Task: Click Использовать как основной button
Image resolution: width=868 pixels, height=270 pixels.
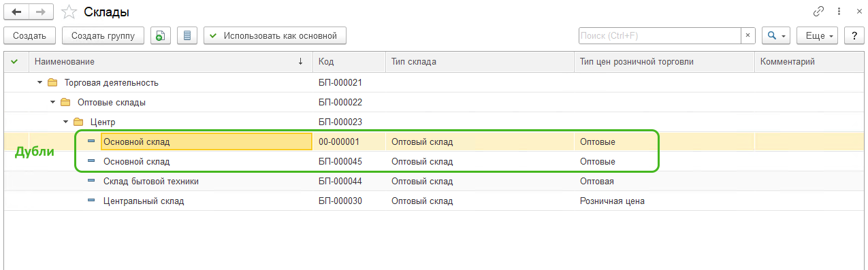Action: pyautogui.click(x=275, y=35)
